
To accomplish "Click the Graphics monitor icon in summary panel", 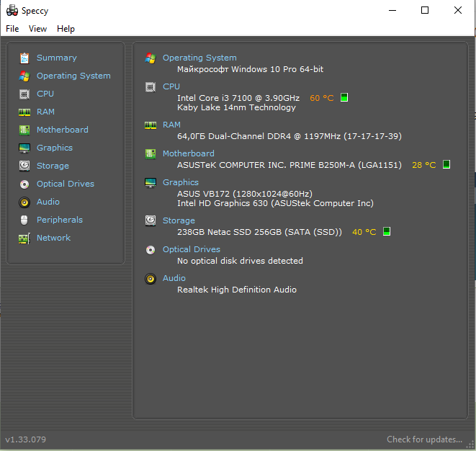I will pos(151,183).
